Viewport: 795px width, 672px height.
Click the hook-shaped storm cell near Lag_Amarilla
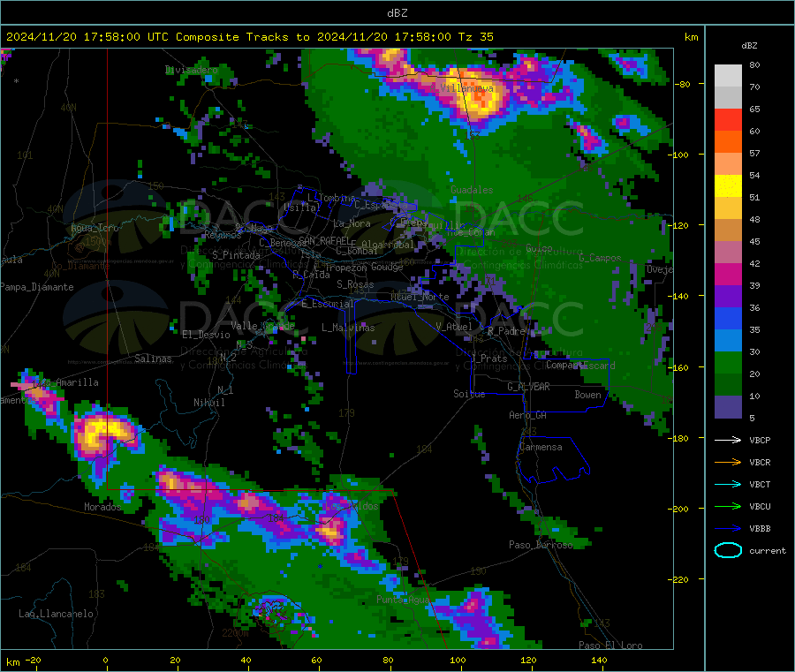[x=104, y=434]
